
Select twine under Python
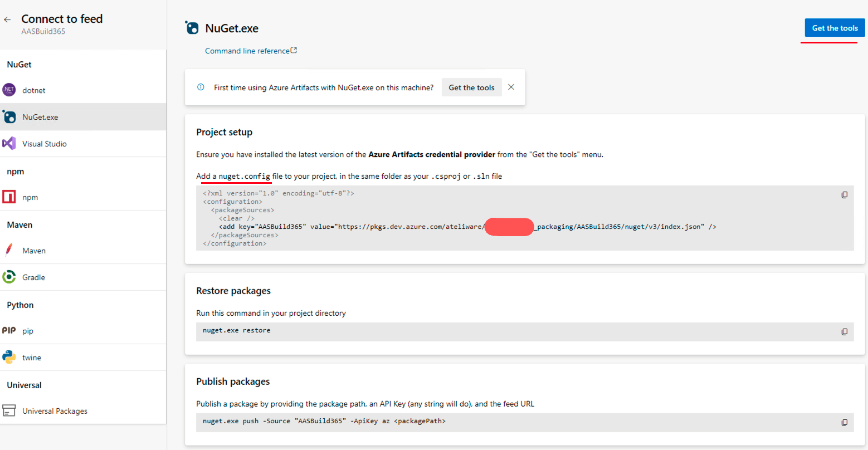pyautogui.click(x=83, y=358)
